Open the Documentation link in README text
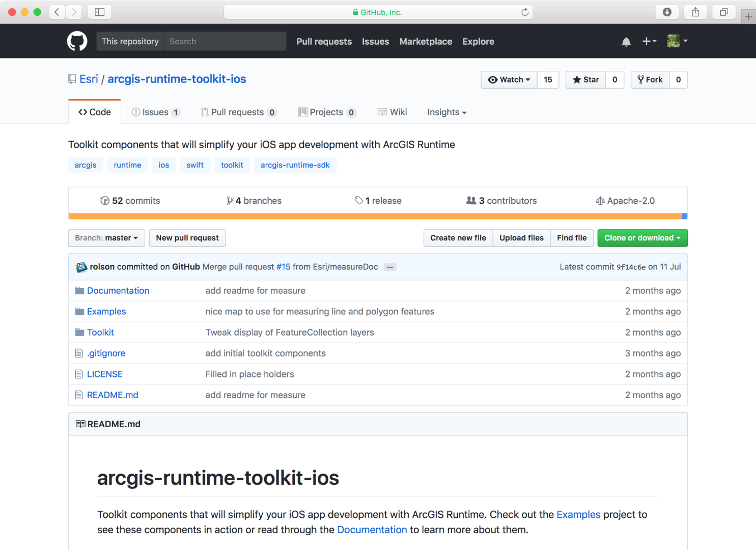 pos(372,530)
